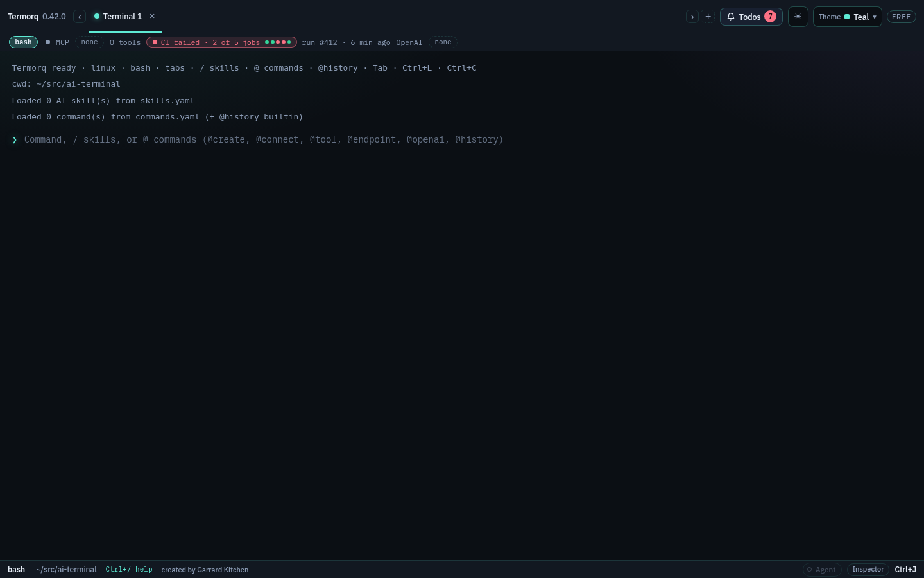Screen dimensions: 924x578
Task: Open the Inspector panel button
Action: coord(868,570)
